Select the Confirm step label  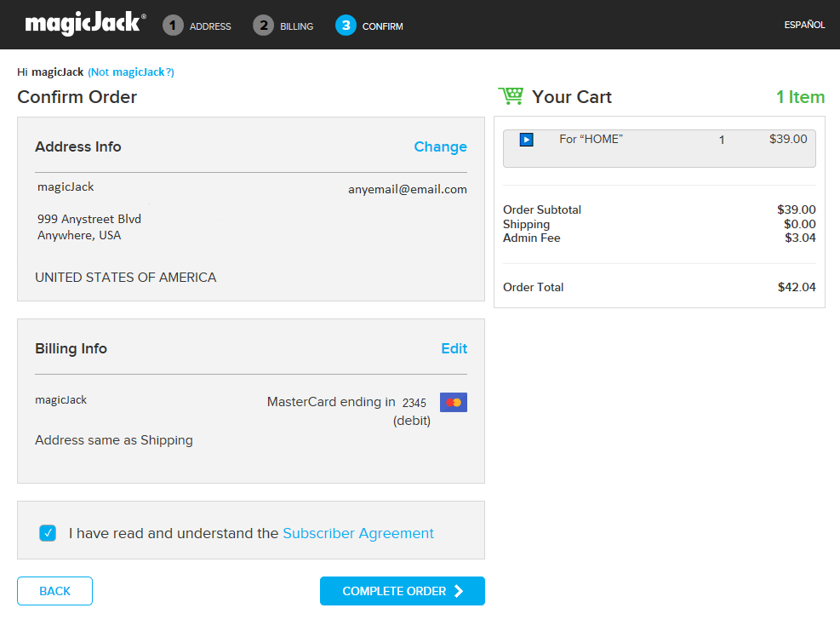[383, 26]
